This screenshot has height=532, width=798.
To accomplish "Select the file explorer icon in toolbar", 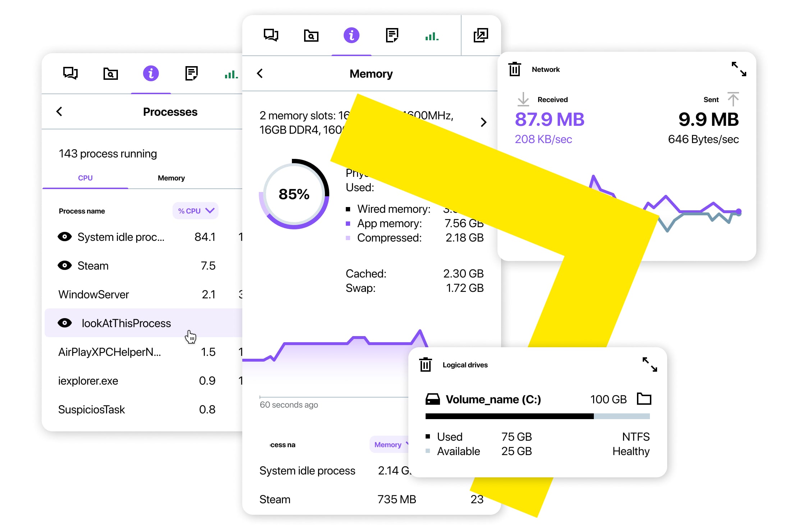I will [311, 36].
